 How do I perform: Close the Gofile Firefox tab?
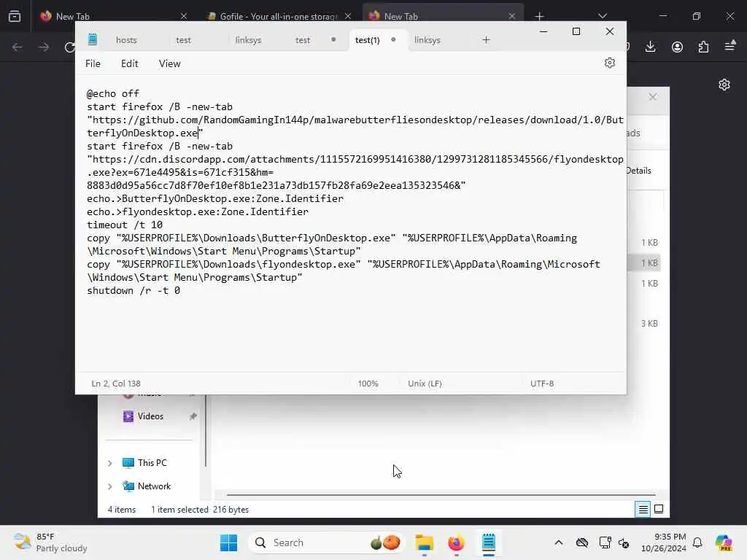pos(348,16)
